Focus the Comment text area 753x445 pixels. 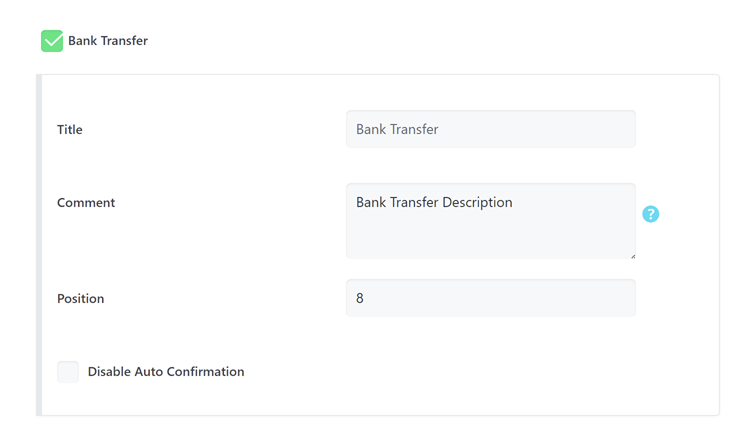tap(490, 221)
